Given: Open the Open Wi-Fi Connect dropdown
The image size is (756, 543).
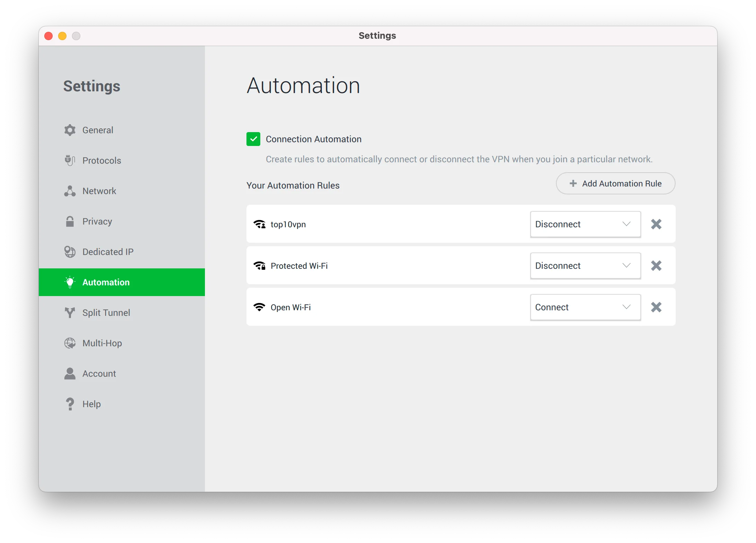Looking at the screenshot, I should point(585,307).
